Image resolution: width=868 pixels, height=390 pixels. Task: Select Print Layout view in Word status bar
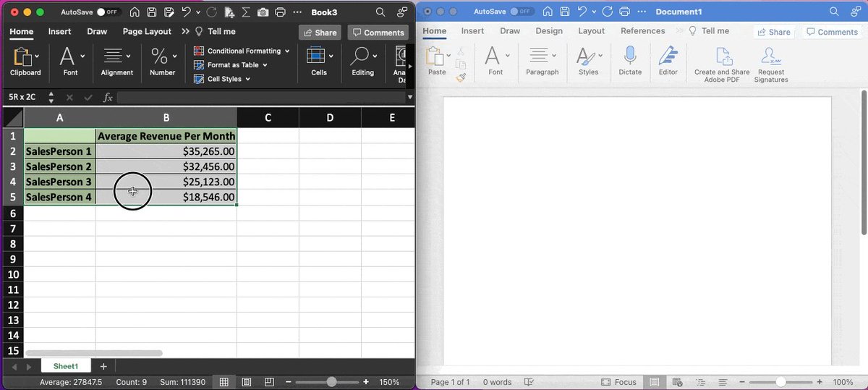655,382
